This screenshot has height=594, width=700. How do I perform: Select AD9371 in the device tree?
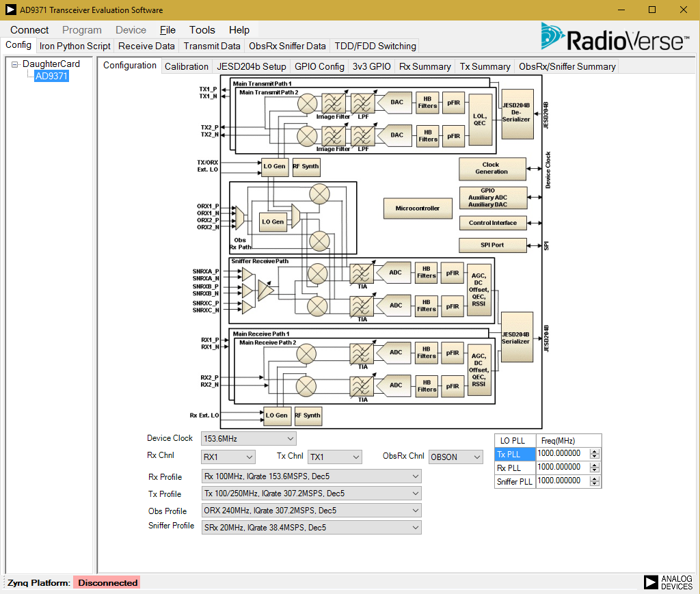coord(51,76)
